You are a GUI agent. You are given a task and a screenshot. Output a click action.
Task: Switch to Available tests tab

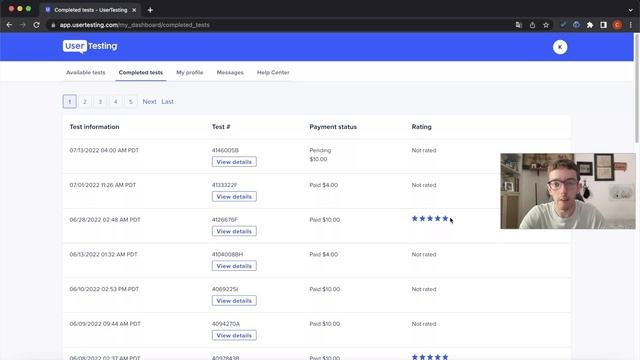[86, 73]
